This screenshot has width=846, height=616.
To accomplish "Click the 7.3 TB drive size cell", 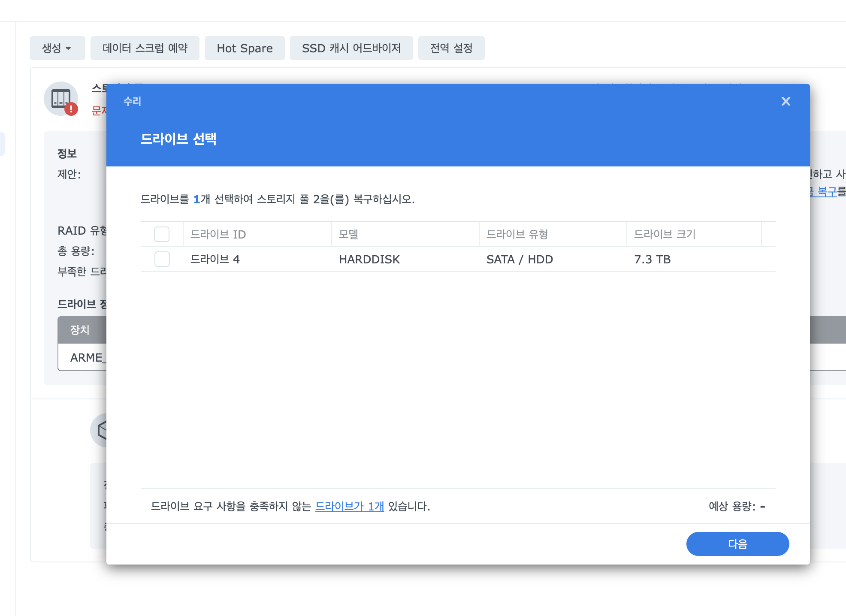I will pyautogui.click(x=652, y=259).
